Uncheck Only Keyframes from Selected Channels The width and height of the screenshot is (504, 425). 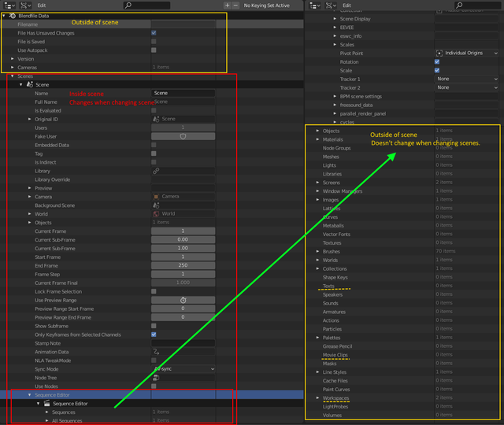pyautogui.click(x=154, y=334)
